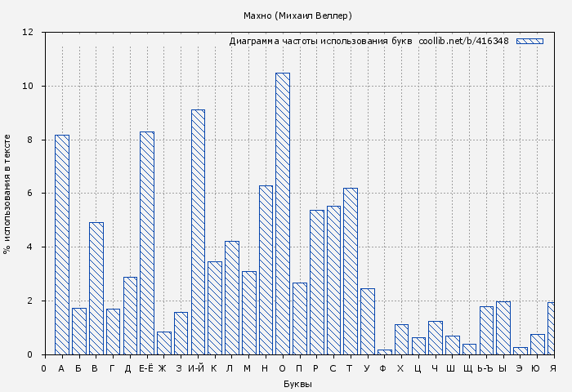Select the bar for letter К
Screen dimensions: 572x392
[x=215, y=308]
